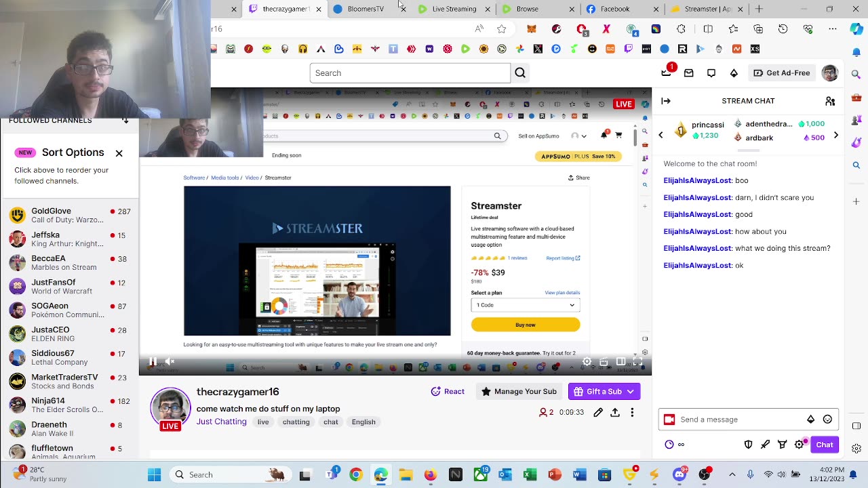The width and height of the screenshot is (868, 488).
Task: Click Get Ad-Free button
Action: [781, 73]
